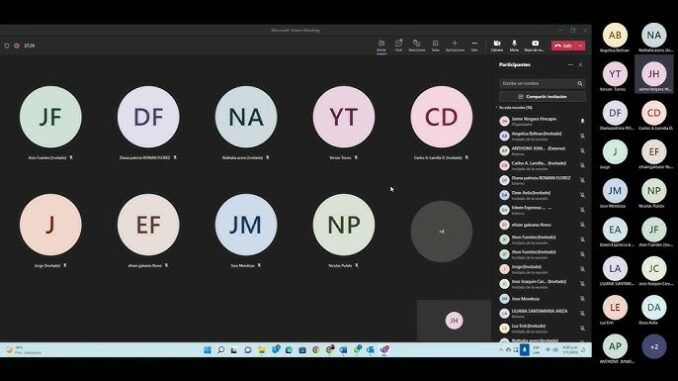Select Edwin Espinosa row in participants list

pos(542,210)
